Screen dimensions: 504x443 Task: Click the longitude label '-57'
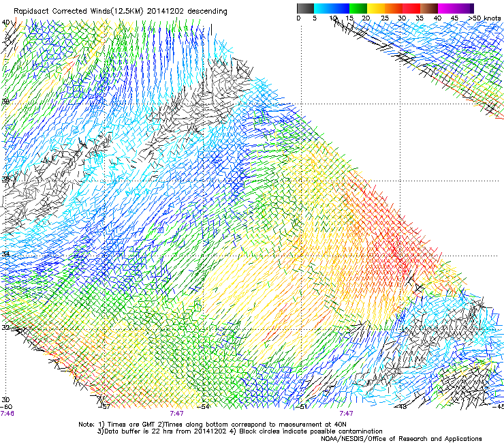[106, 407]
